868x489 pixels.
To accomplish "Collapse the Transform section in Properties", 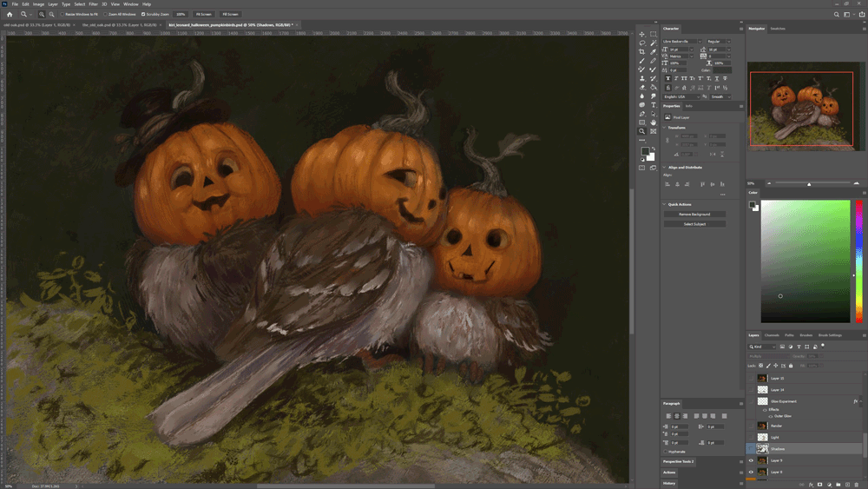I will [x=665, y=127].
